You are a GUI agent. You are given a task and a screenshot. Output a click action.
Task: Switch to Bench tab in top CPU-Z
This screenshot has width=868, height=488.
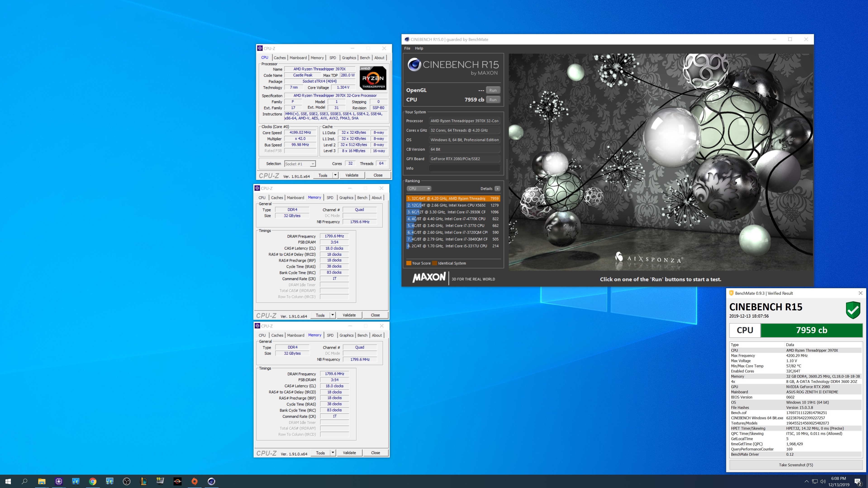[x=365, y=58]
